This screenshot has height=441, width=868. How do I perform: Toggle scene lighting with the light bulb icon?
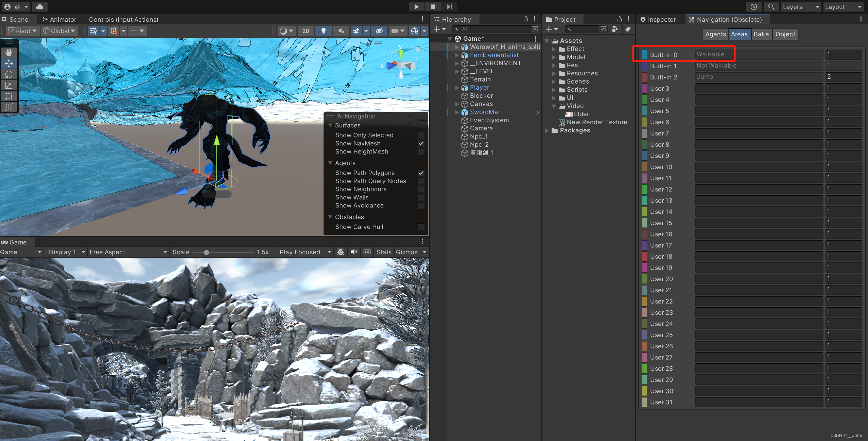(x=323, y=31)
